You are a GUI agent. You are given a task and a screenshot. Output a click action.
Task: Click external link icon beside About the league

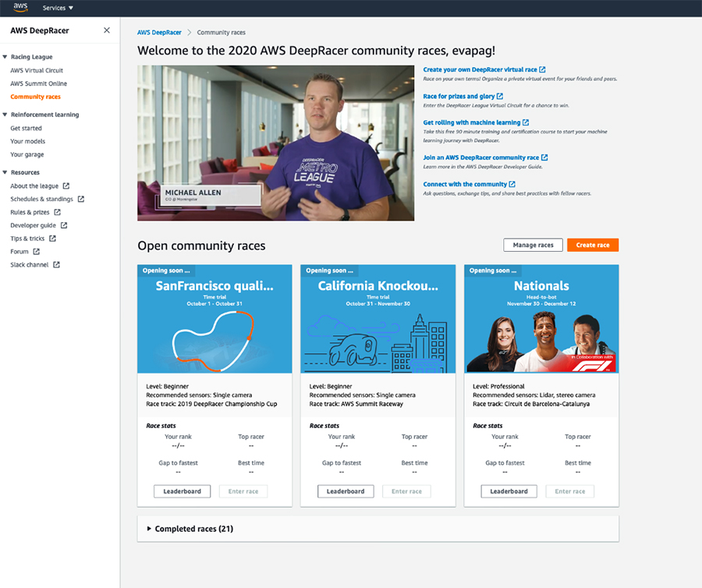(x=66, y=186)
